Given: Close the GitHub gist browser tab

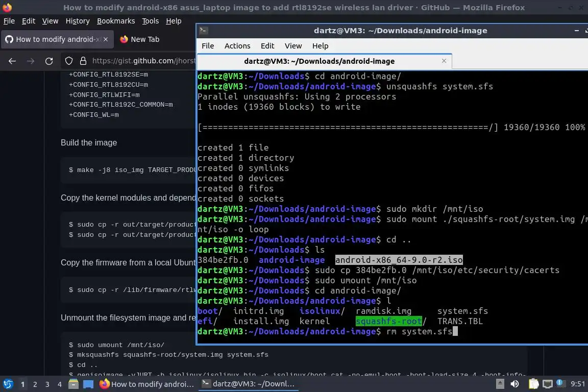Looking at the screenshot, I should [106, 39].
